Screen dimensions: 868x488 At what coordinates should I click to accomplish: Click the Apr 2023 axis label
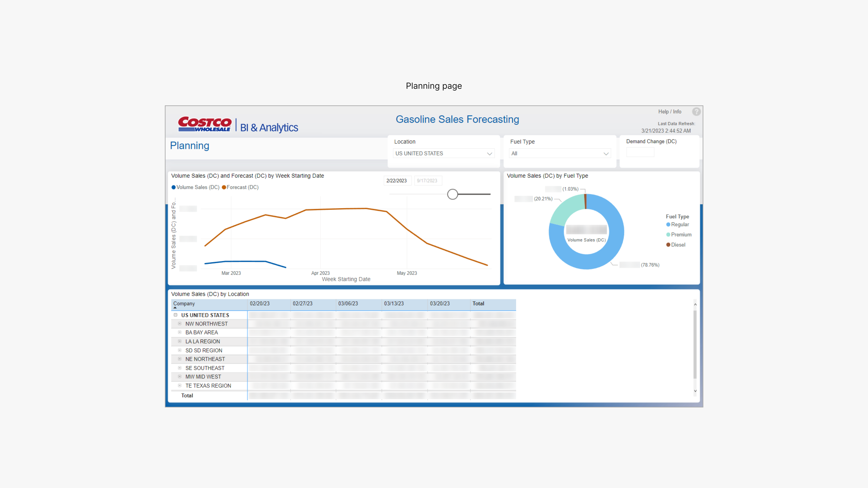click(320, 273)
